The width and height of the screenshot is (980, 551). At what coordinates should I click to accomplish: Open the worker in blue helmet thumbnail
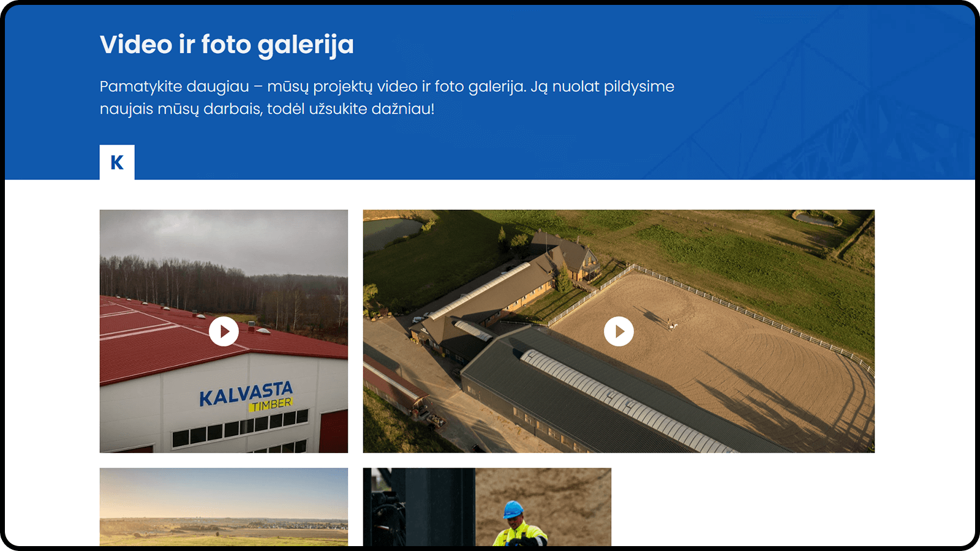tap(487, 507)
